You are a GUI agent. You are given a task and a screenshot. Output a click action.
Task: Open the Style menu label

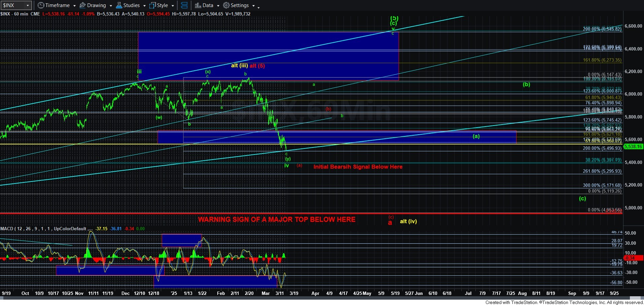click(x=163, y=5)
